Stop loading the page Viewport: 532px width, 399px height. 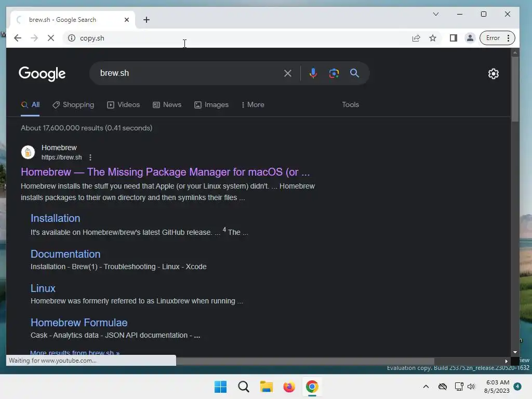[x=51, y=38]
